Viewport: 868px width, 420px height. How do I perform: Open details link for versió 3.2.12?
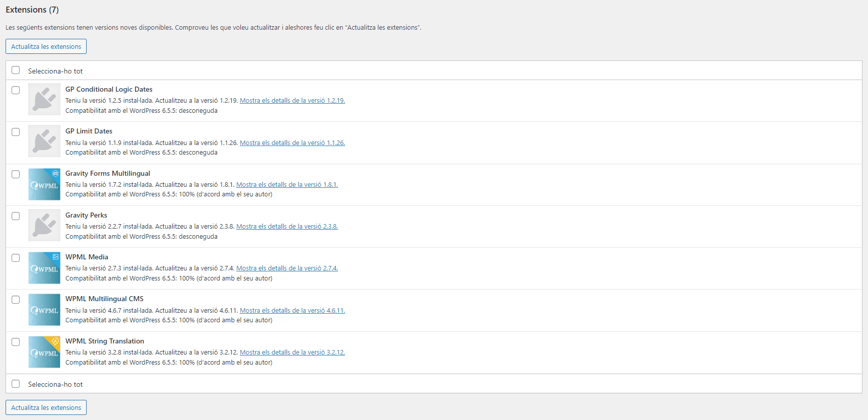[292, 353]
